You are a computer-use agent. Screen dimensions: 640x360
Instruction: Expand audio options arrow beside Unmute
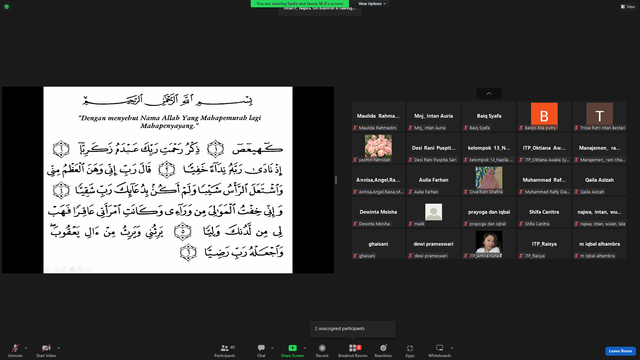pyautogui.click(x=26, y=348)
